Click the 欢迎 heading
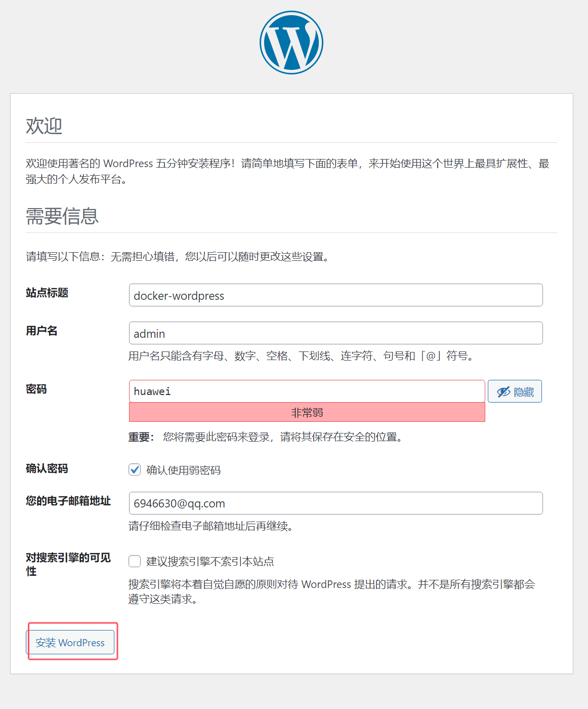Image resolution: width=588 pixels, height=709 pixels. pos(44,126)
